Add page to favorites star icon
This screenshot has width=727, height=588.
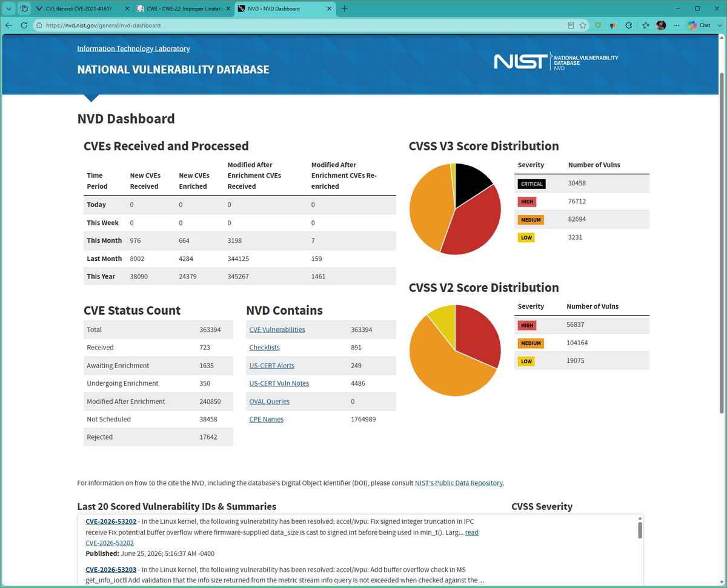pos(583,25)
